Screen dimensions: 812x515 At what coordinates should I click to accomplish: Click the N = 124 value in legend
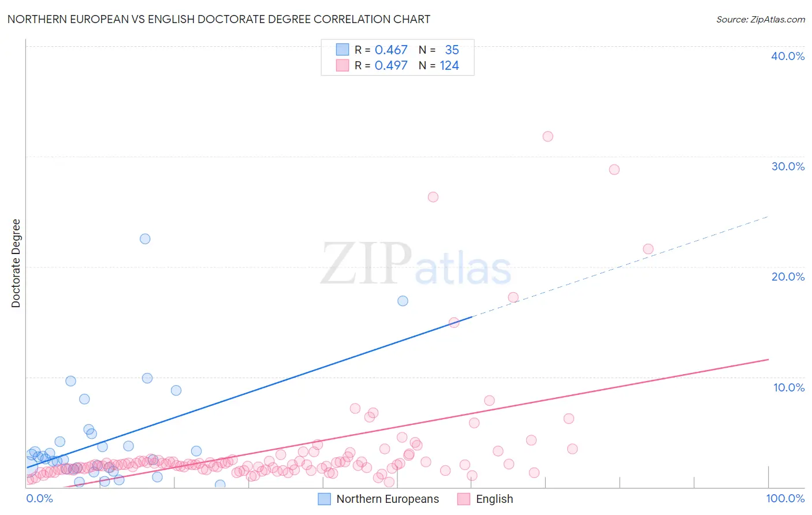[439, 65]
